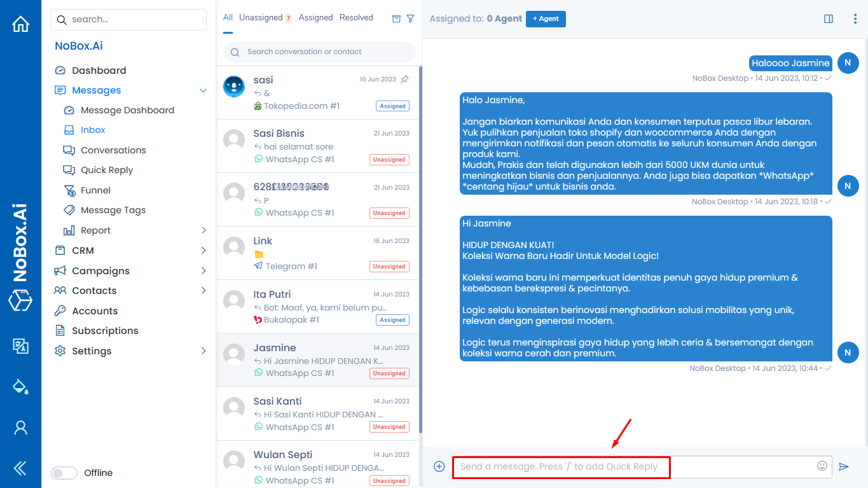Expand the CRM menu chevron

(203, 251)
